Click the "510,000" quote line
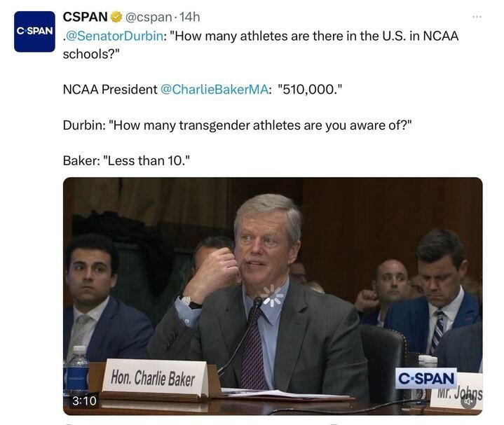This screenshot has height=425, width=504. click(203, 89)
